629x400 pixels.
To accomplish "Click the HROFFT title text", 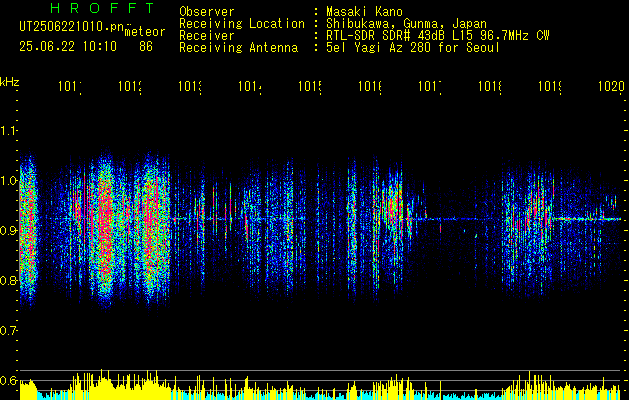I will click(x=103, y=8).
